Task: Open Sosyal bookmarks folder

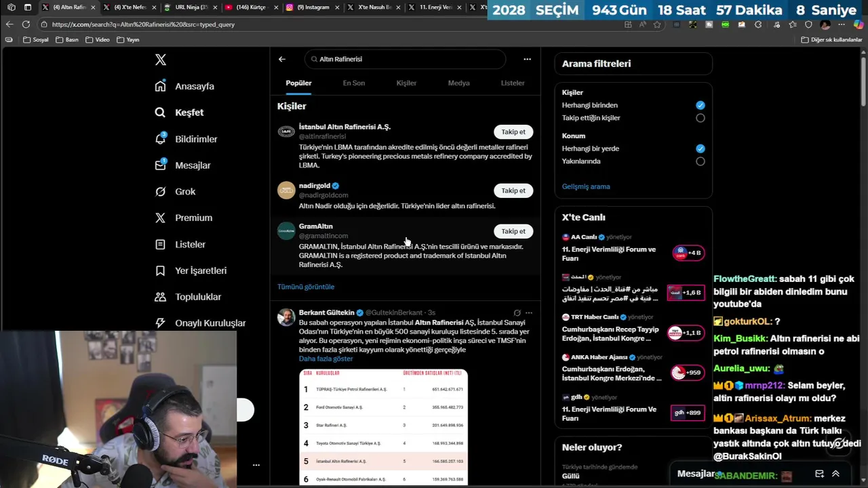Action: tap(36, 40)
